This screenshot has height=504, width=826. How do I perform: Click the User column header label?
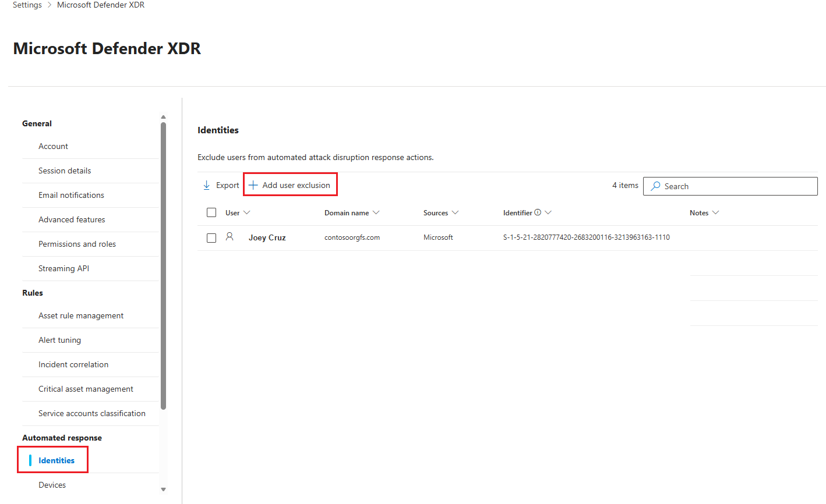[x=232, y=212]
